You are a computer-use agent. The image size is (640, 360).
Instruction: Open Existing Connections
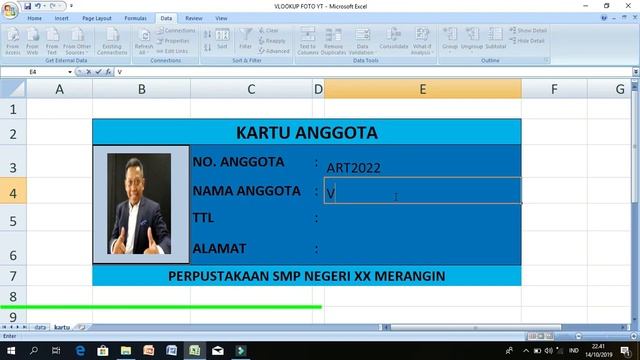click(112, 41)
